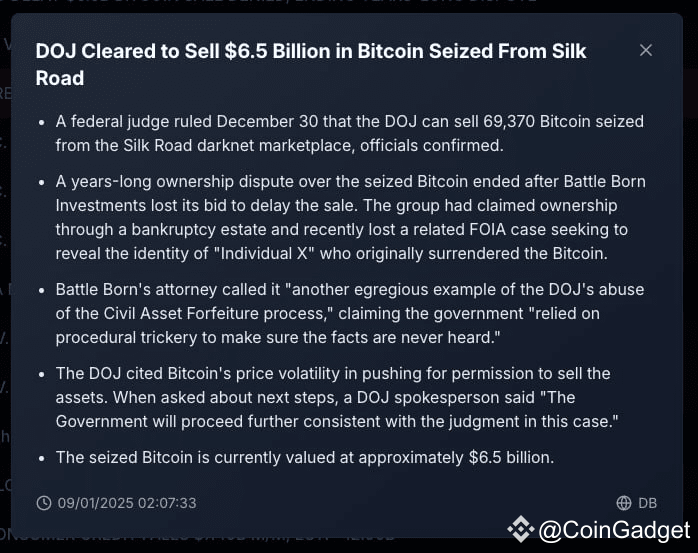Click the bullet dot before 'A years-long ownership'
The width and height of the screenshot is (698, 553).
point(42,182)
